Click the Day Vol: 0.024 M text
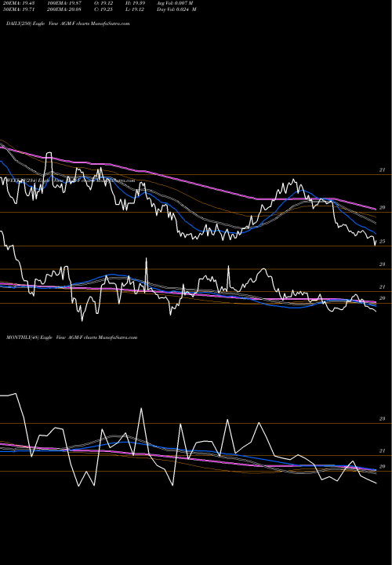 176,9
